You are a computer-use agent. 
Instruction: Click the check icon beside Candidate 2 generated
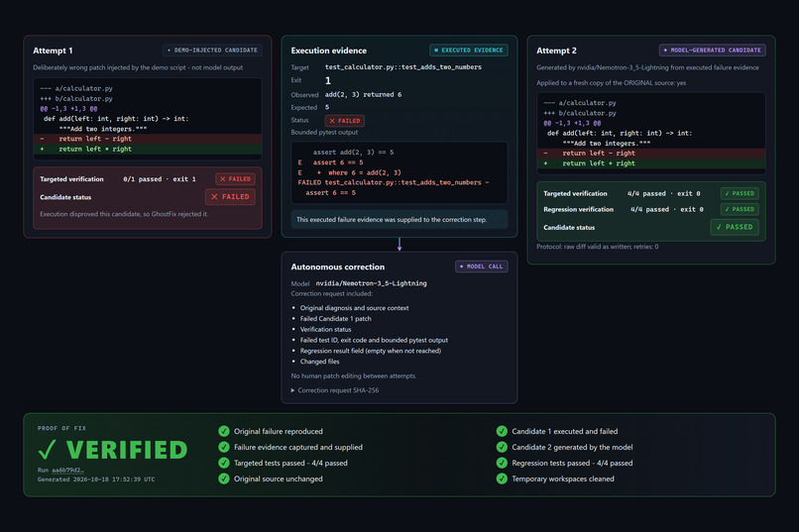pos(502,447)
